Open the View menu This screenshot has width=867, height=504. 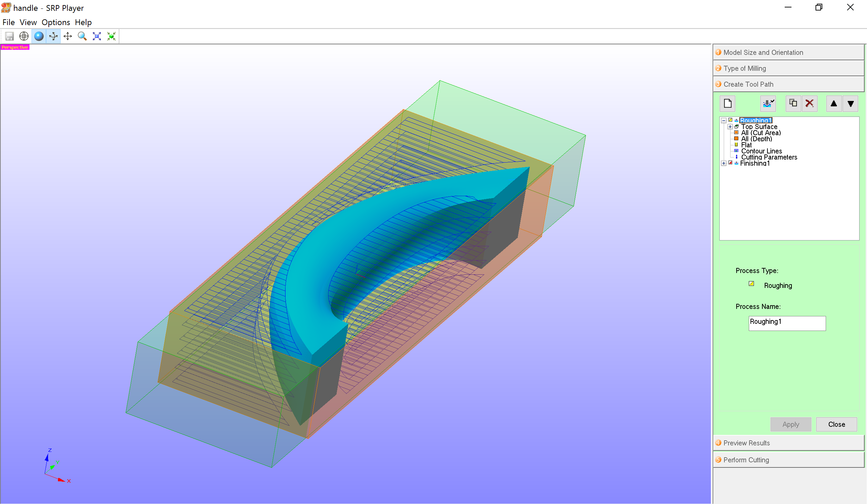[28, 22]
